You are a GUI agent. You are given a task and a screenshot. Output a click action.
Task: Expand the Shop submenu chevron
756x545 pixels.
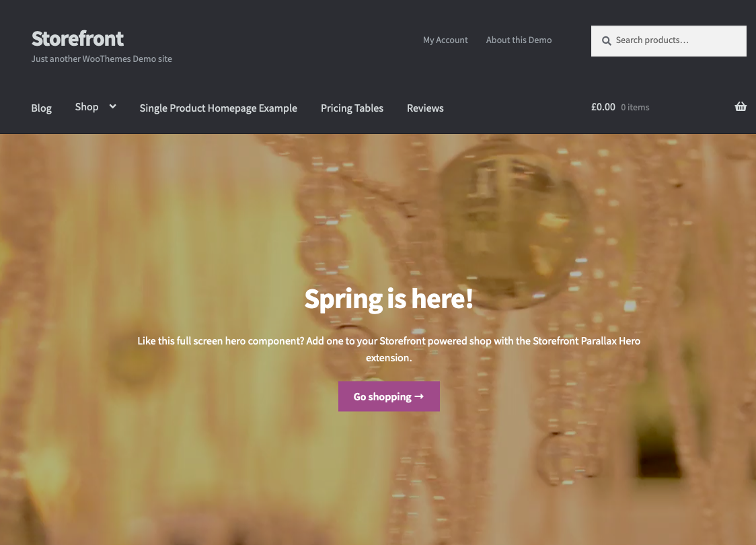[113, 106]
